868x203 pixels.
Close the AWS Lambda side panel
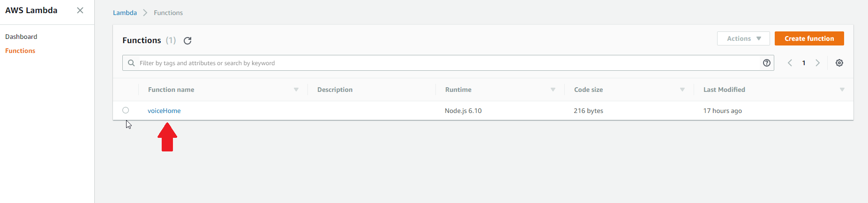coord(80,10)
